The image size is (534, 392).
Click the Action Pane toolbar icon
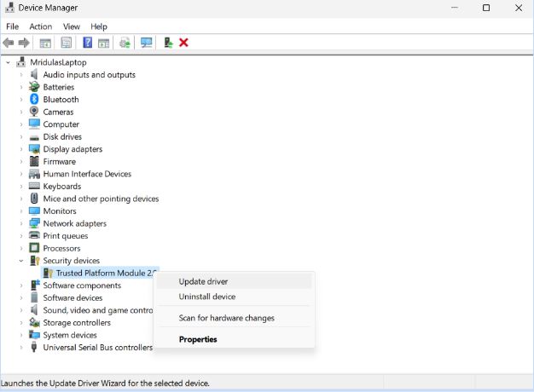tap(103, 43)
